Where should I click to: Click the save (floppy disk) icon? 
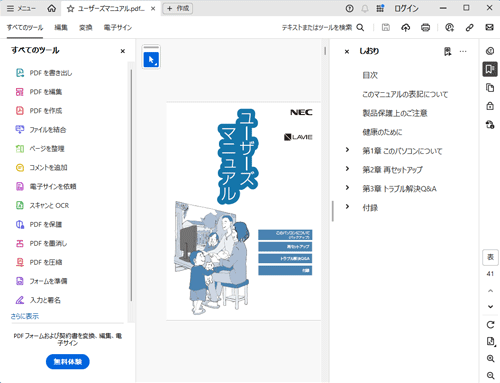(386, 27)
